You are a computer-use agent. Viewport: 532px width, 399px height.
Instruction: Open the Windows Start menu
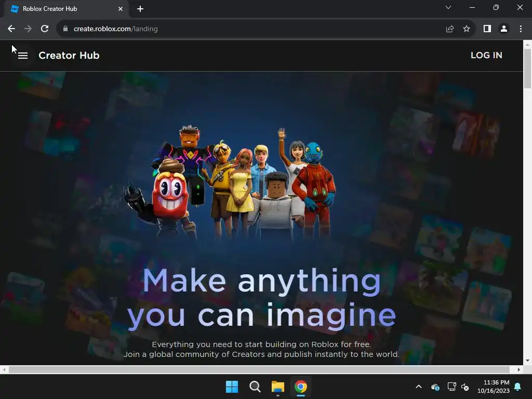pos(232,387)
